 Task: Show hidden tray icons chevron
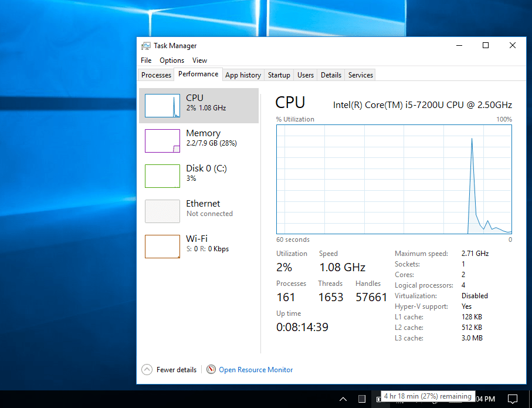pos(343,399)
